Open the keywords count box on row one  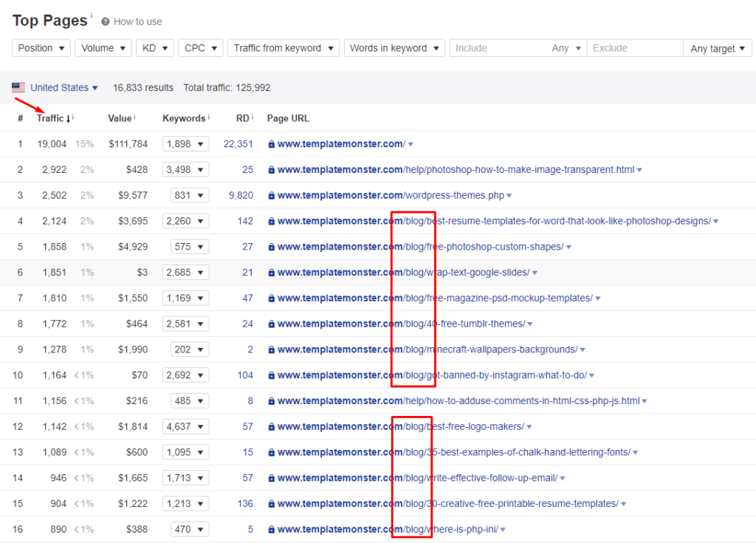[185, 143]
